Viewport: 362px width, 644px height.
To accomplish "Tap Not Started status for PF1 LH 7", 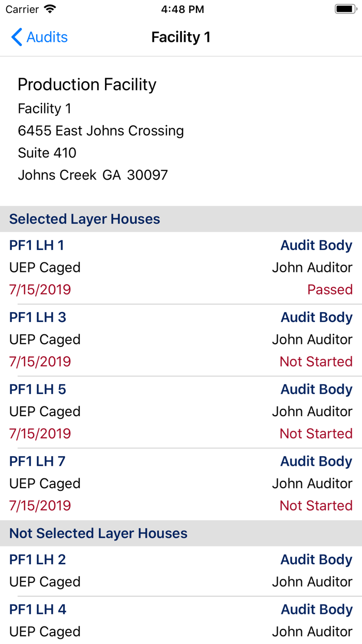I will tap(316, 505).
